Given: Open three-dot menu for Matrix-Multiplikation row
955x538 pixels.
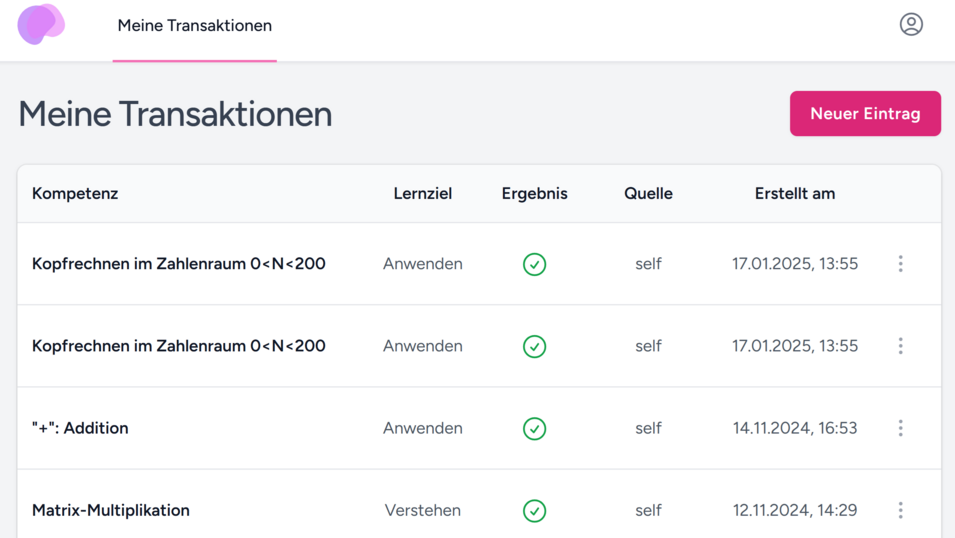Looking at the screenshot, I should 900,510.
